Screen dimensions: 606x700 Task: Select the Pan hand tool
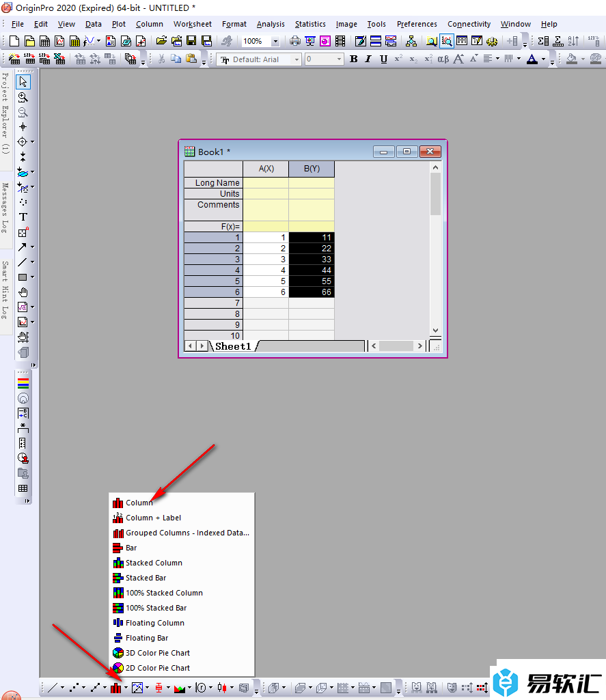tap(23, 292)
